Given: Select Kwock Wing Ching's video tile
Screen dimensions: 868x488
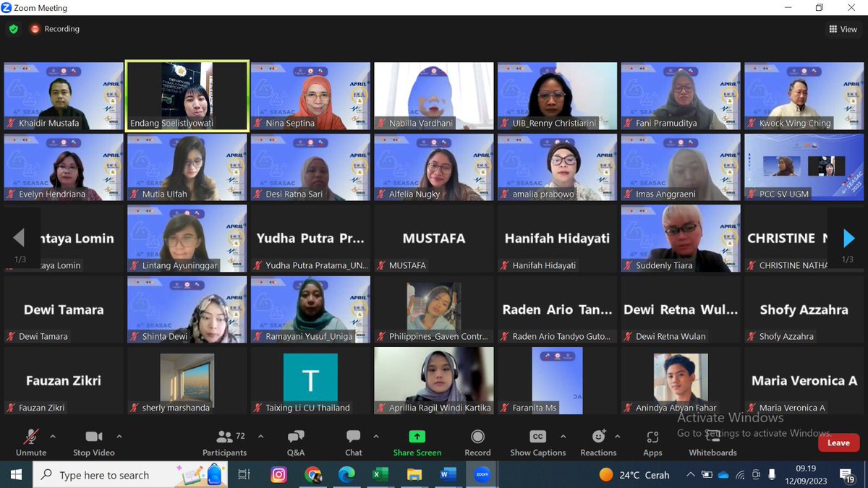Looking at the screenshot, I should (804, 96).
